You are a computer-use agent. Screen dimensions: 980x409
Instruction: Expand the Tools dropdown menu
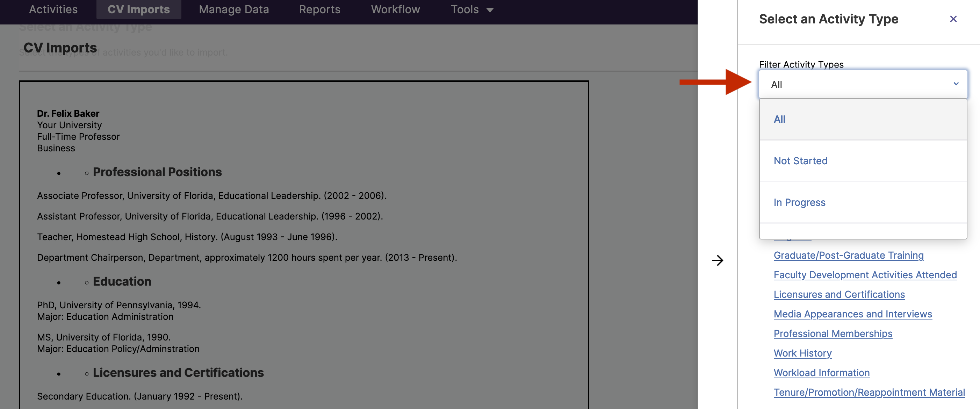pos(472,9)
